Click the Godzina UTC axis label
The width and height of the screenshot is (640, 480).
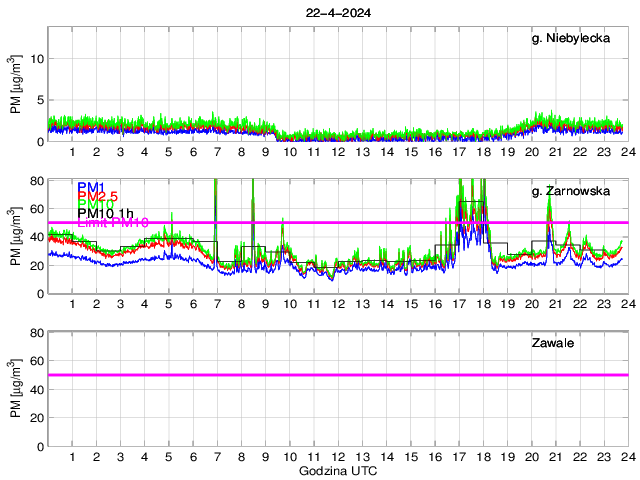pyautogui.click(x=338, y=471)
